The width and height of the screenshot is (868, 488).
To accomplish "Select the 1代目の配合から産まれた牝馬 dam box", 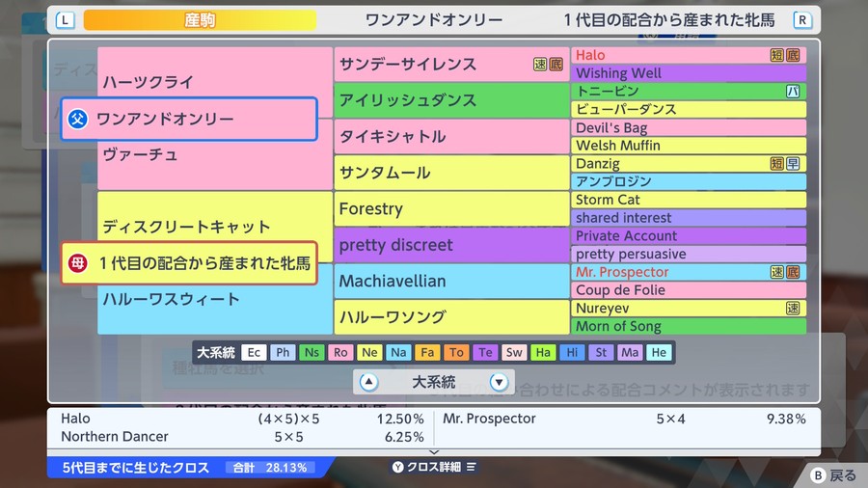I will [189, 263].
